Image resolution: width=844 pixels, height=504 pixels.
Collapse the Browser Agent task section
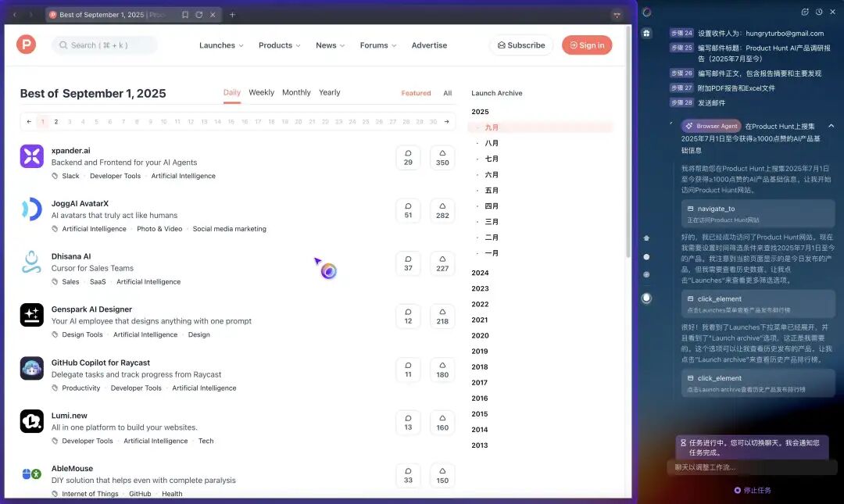831,126
